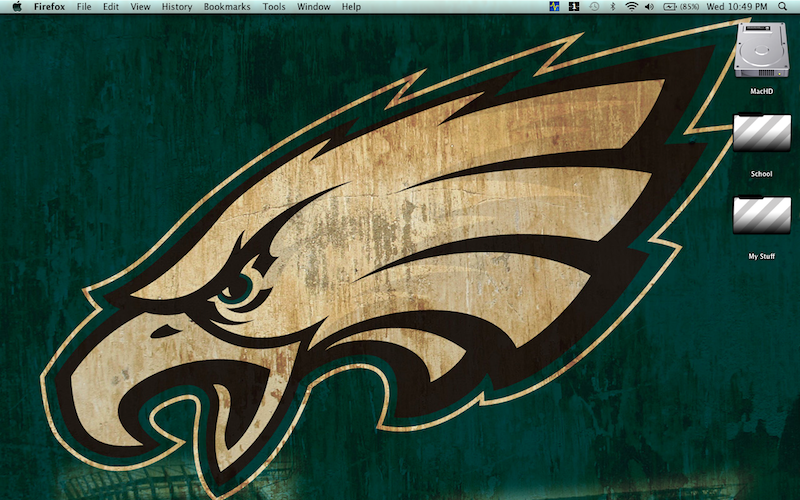Open the Bookmarks menu

(x=227, y=7)
